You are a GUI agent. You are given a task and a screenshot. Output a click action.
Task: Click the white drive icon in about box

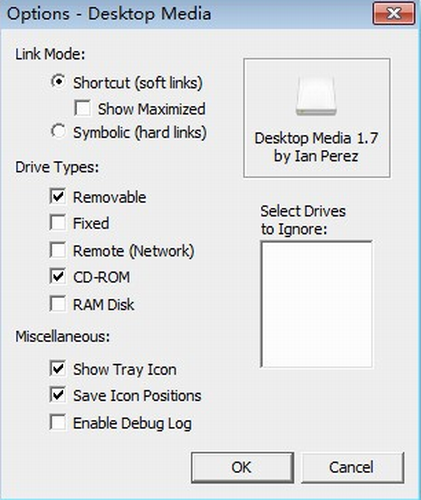(x=316, y=97)
